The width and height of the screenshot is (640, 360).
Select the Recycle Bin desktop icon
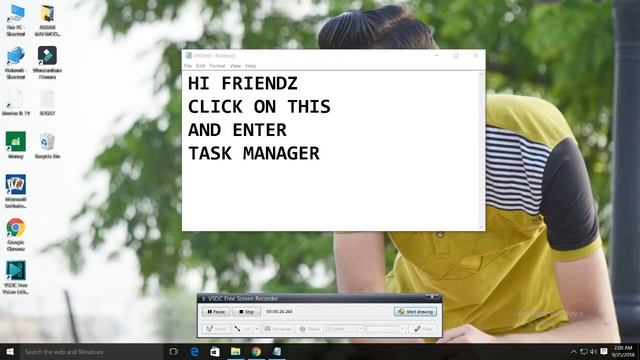(47, 145)
